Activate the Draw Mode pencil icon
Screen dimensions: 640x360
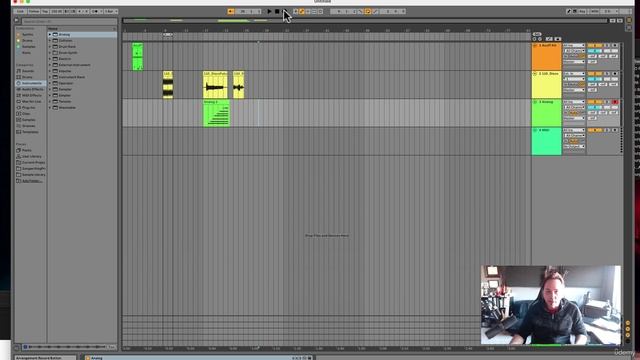pos(569,11)
